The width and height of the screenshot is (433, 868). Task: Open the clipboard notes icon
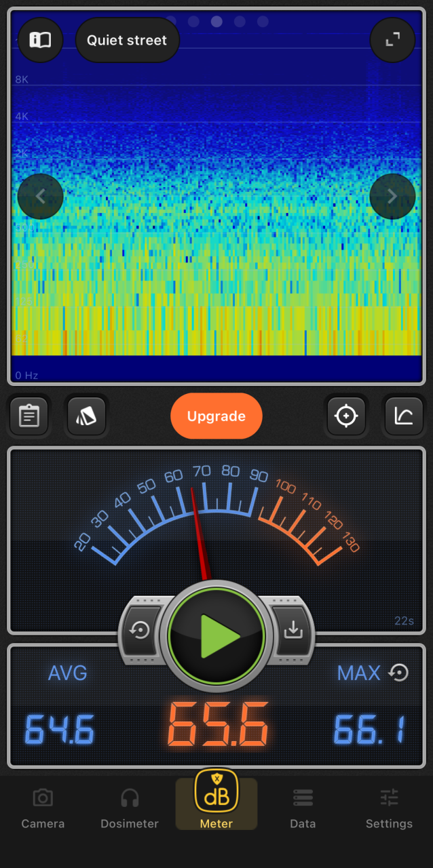point(29,416)
